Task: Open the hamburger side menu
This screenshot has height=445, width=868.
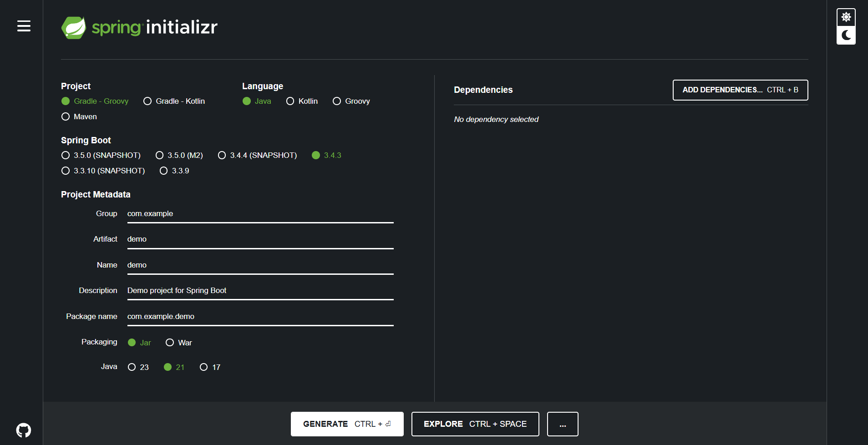Action: [24, 26]
